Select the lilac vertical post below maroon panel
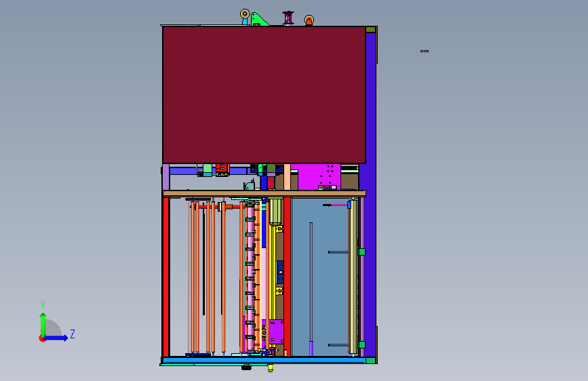Screen dimensions: 588x381 (165, 177)
